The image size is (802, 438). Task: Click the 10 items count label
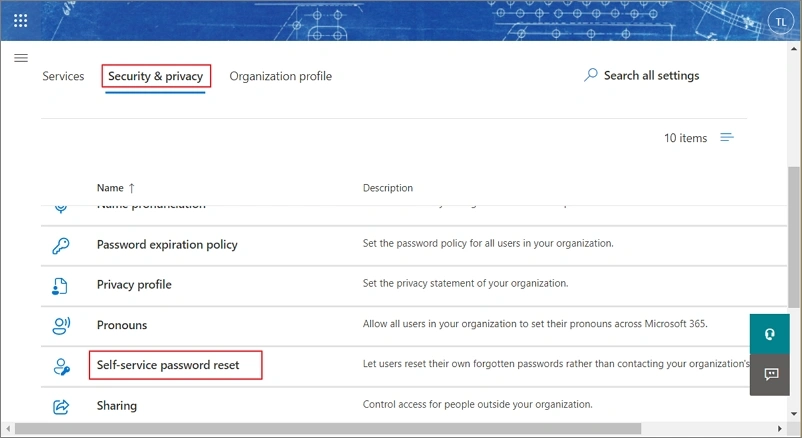pyautogui.click(x=685, y=138)
